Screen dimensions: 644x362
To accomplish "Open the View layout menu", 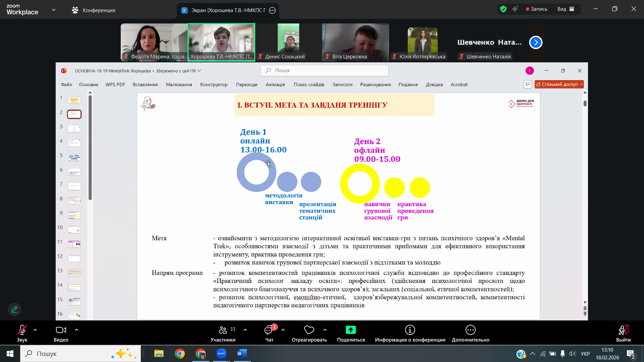I will (566, 9).
